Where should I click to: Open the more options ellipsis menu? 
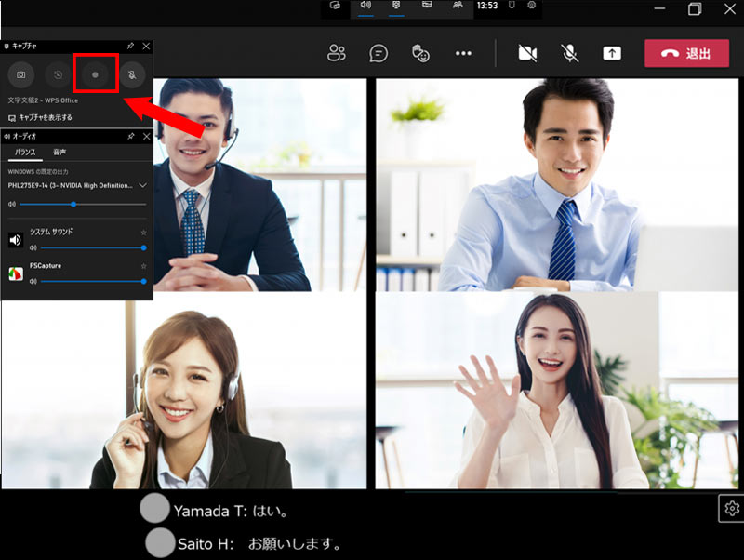(x=464, y=53)
